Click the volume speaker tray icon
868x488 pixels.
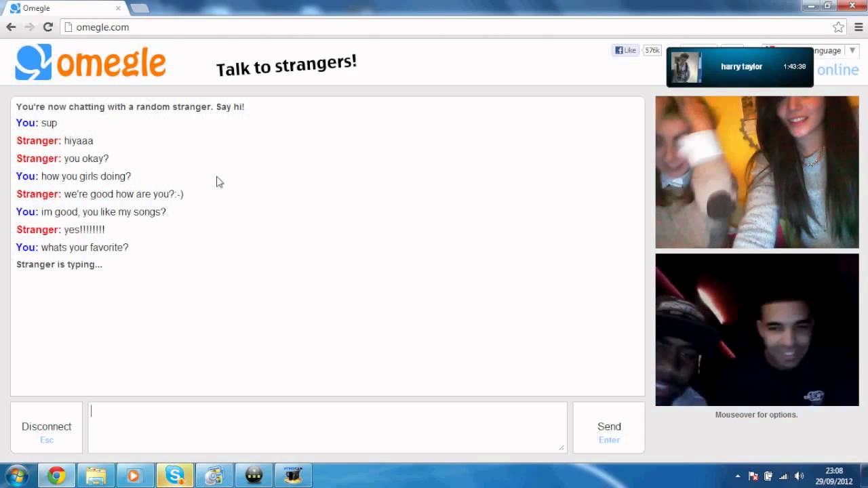point(799,476)
